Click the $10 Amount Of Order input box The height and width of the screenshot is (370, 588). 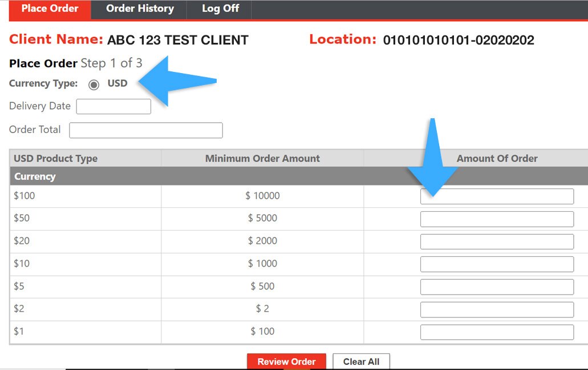pos(496,264)
